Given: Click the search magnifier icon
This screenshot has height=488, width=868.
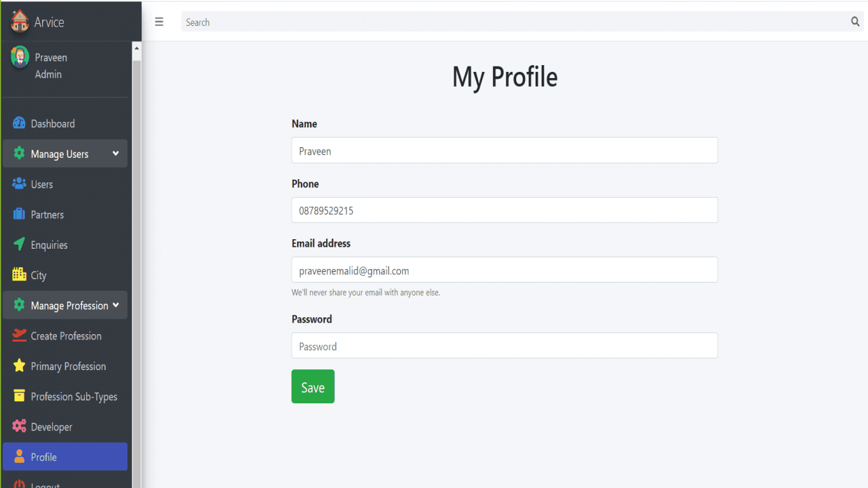Looking at the screenshot, I should coord(855,22).
